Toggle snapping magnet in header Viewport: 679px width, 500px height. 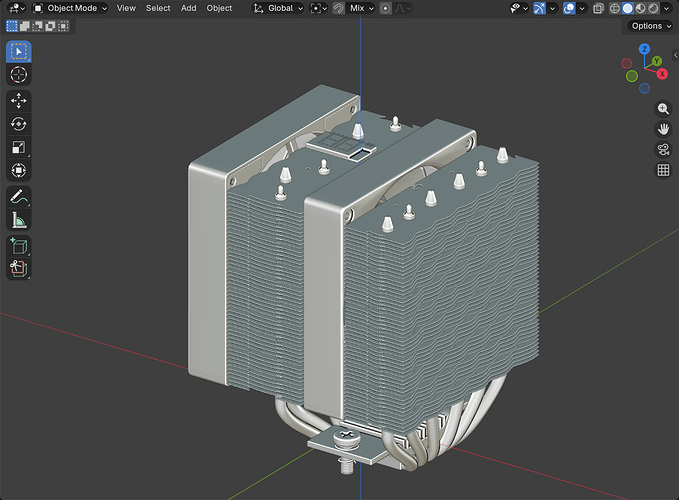click(338, 8)
